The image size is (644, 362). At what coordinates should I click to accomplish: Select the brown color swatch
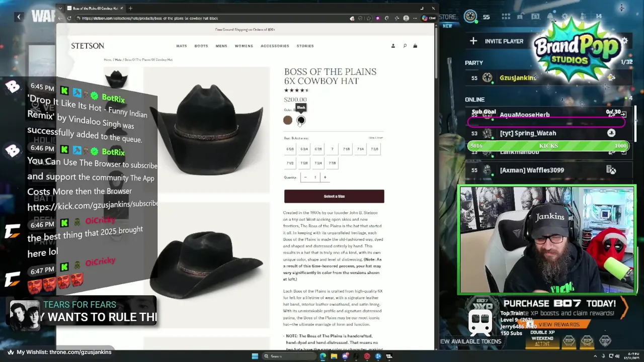(288, 120)
